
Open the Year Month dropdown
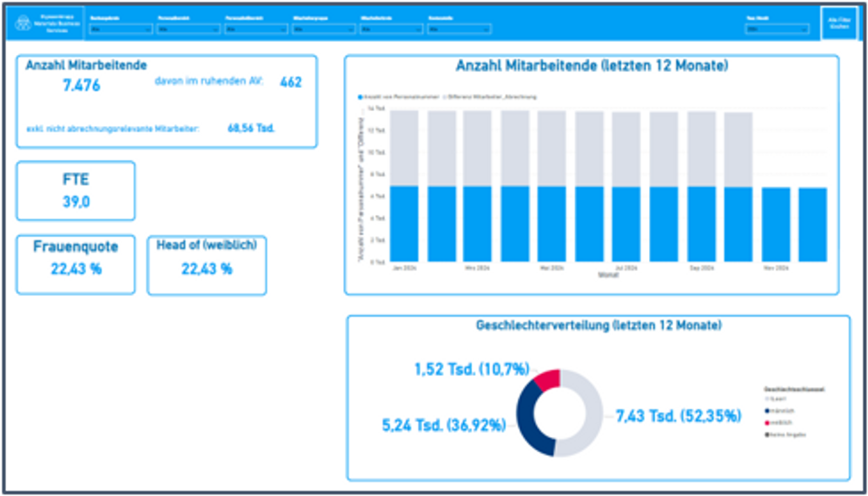(x=776, y=29)
